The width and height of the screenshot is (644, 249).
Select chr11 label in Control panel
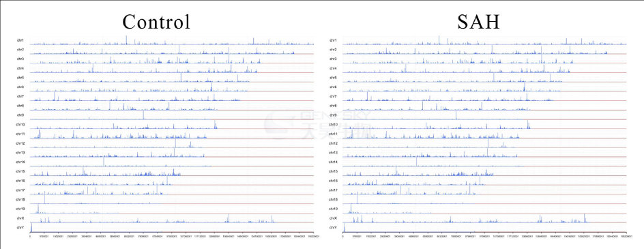[x=21, y=134]
